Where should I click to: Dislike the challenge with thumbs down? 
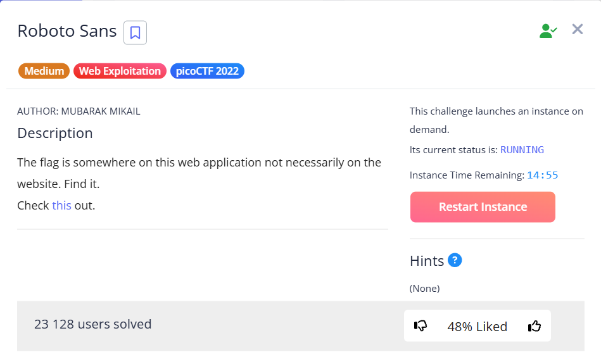point(421,326)
